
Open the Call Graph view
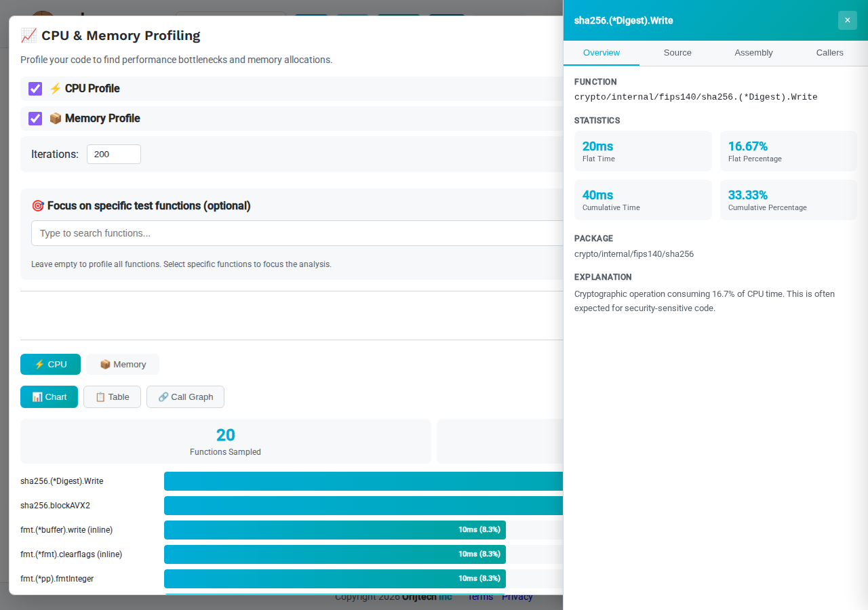click(185, 396)
